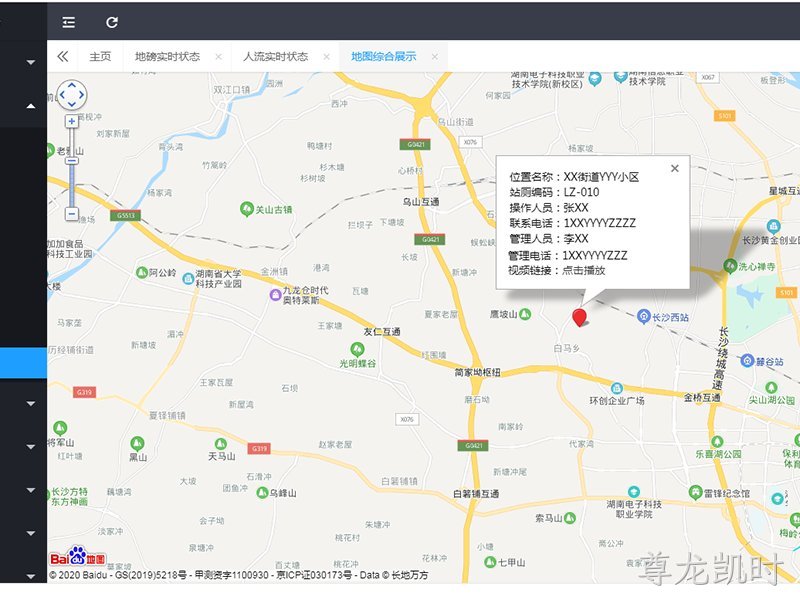800x600 pixels.
Task: Click the red location marker on map
Action: tap(579, 317)
